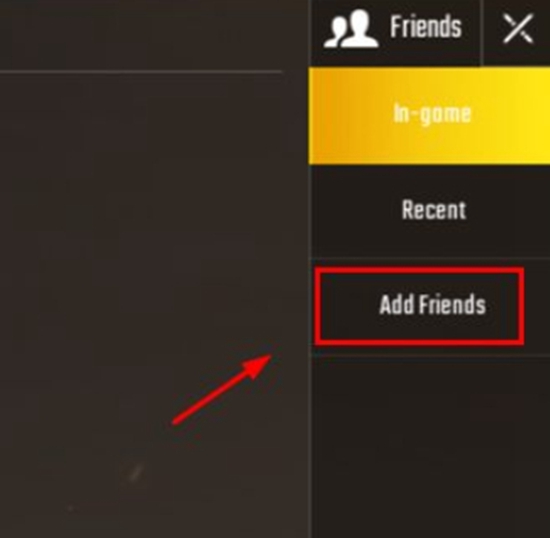Click the In-game text label
Screen dimensions: 550x538
pos(432,114)
